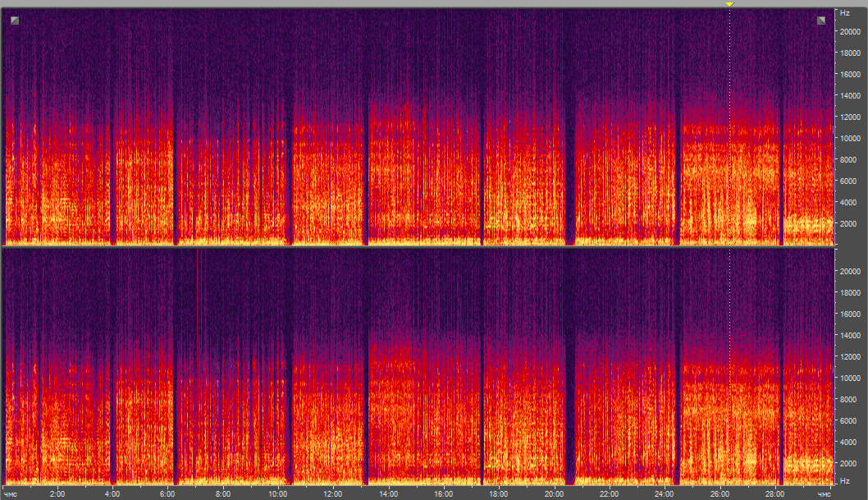This screenshot has width=868, height=500.
Task: Click the 22:00 mark on time ruler
Action: (609, 494)
